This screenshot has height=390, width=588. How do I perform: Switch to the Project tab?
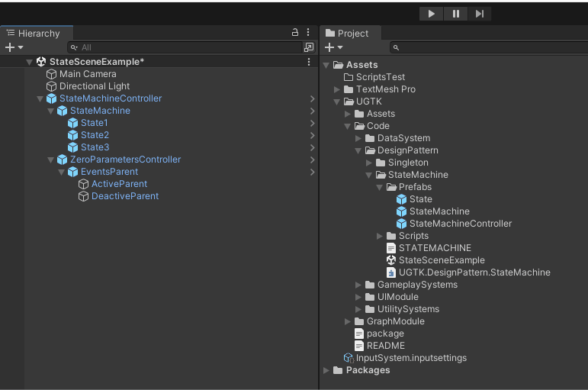351,33
